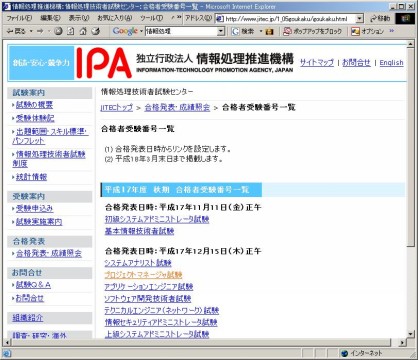This screenshot has height=360, width=418.
Task: Open the sidebar お問合せ link
Action: (x=30, y=298)
